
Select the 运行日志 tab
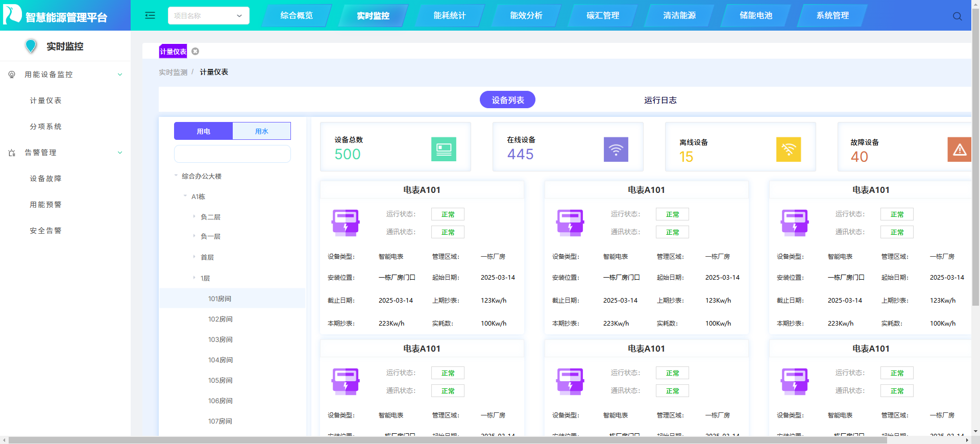click(660, 100)
